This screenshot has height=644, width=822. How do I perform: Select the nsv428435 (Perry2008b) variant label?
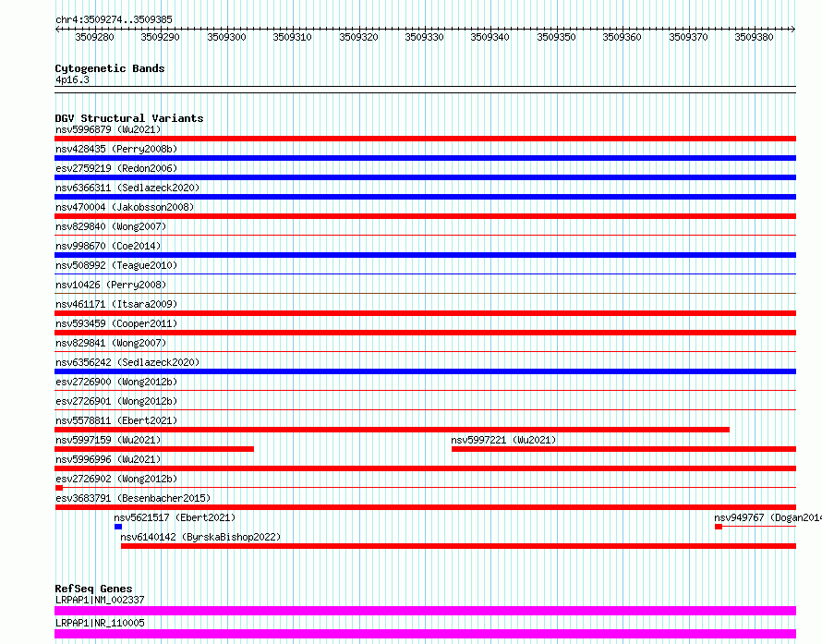point(116,149)
